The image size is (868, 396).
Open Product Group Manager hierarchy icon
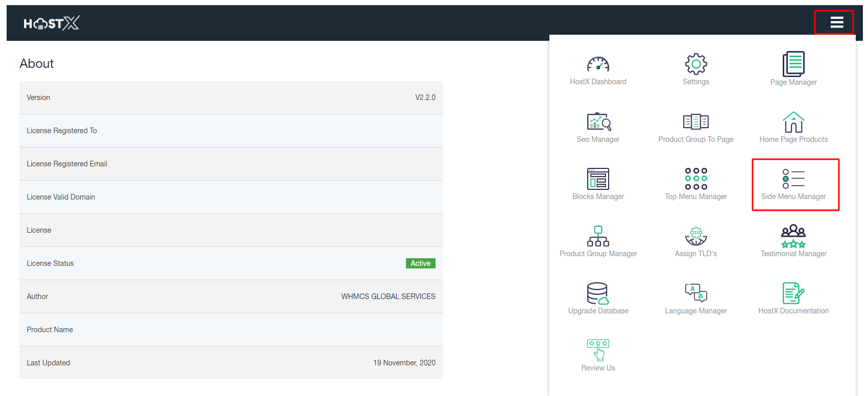pos(598,236)
